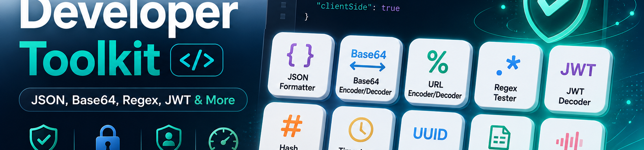
Task: Click the shield icon with a user silhouette
Action: 169,137
